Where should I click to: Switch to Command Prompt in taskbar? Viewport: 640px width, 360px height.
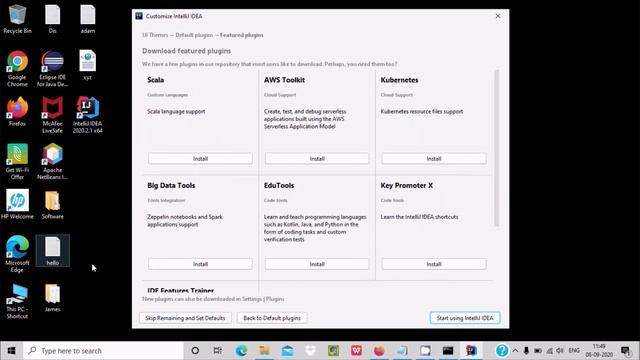tap(448, 351)
